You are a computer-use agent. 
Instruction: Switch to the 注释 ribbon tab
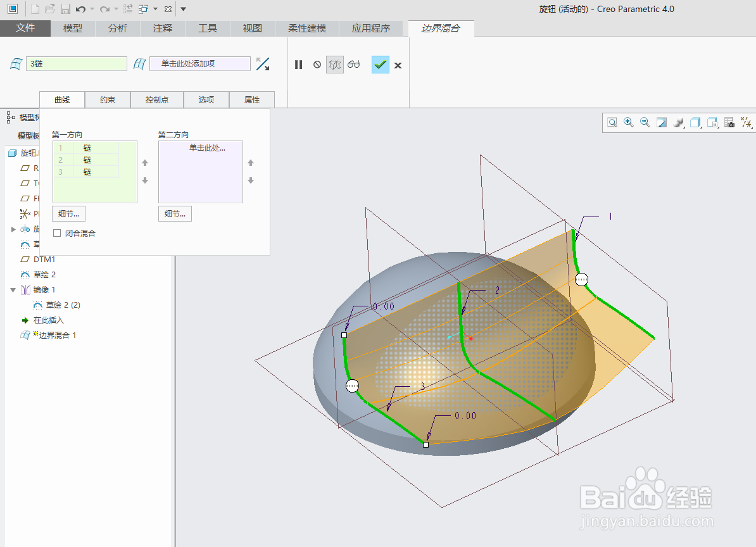click(x=163, y=28)
